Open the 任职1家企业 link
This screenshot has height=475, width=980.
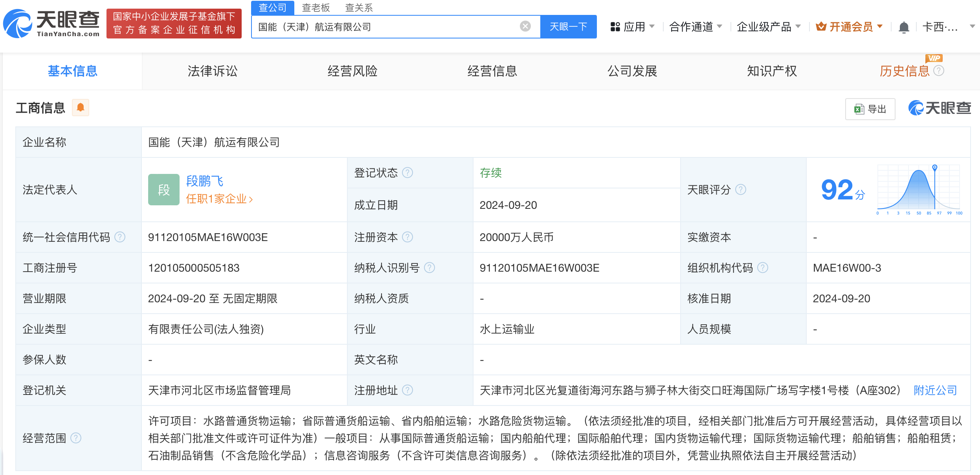[219, 199]
